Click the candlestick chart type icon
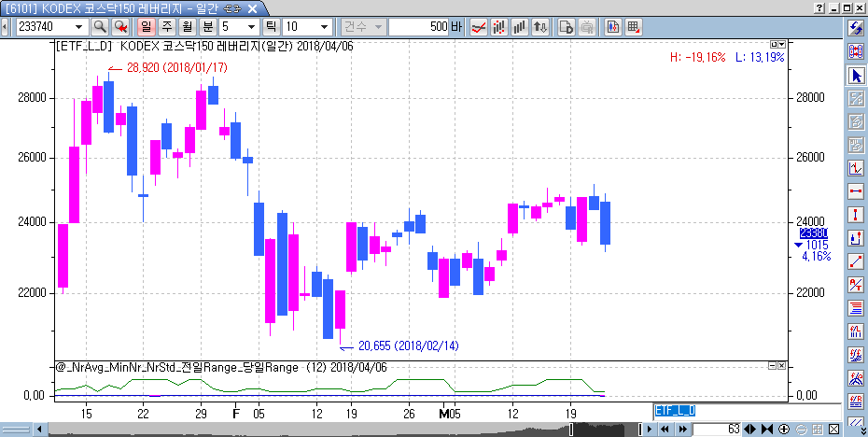The height and width of the screenshot is (437, 868). (499, 26)
